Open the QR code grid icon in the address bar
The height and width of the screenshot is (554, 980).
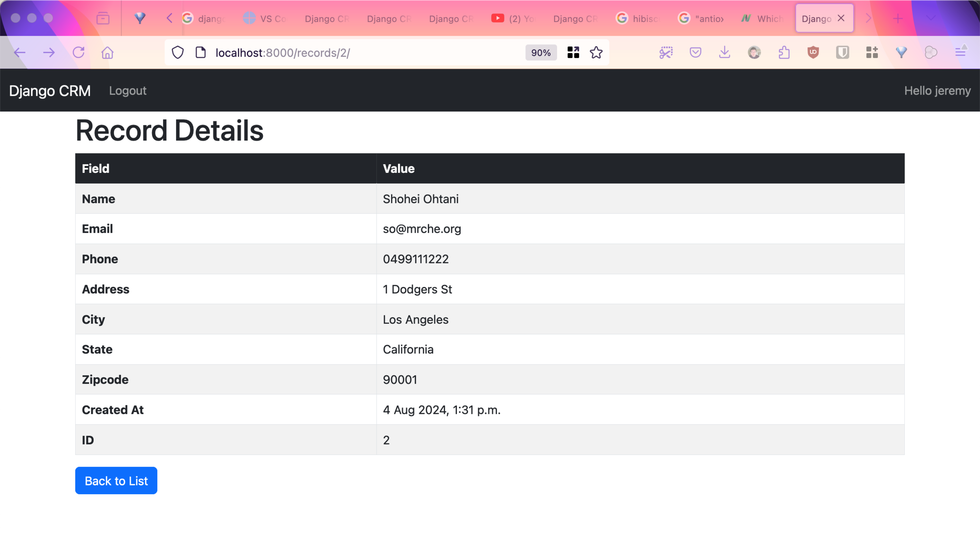pyautogui.click(x=573, y=53)
